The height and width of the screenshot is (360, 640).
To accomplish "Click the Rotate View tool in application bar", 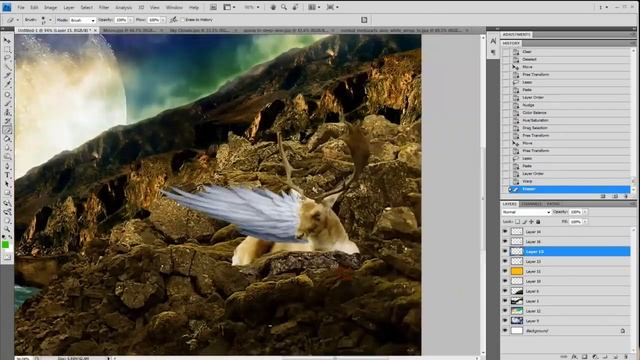I will (295, 7).
